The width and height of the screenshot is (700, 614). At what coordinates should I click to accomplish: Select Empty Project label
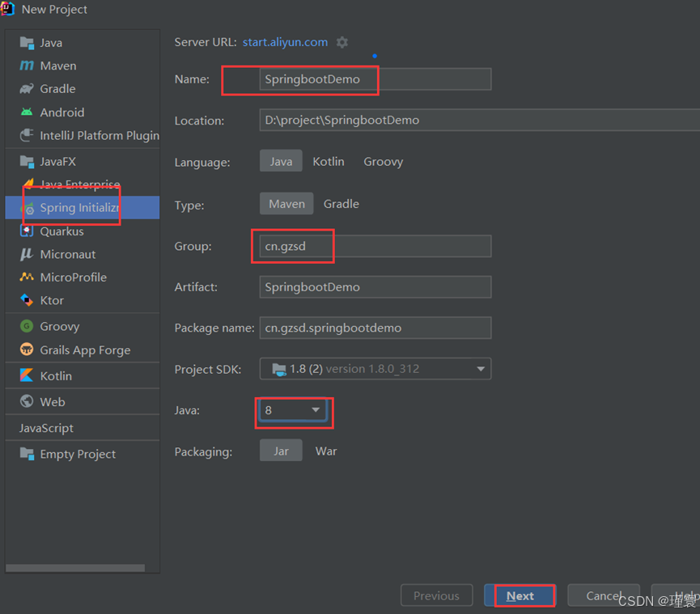point(78,455)
